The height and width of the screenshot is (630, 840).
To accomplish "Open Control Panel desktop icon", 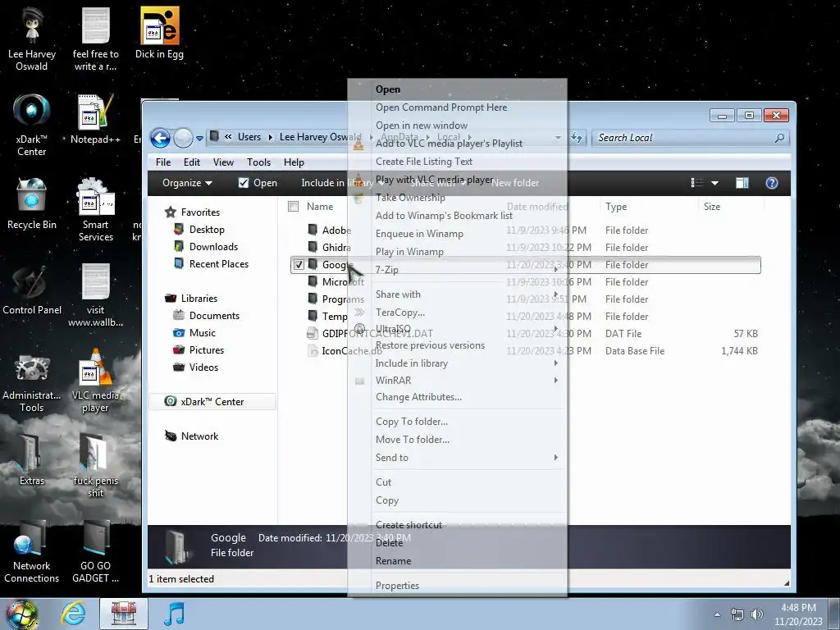I will coord(32,290).
